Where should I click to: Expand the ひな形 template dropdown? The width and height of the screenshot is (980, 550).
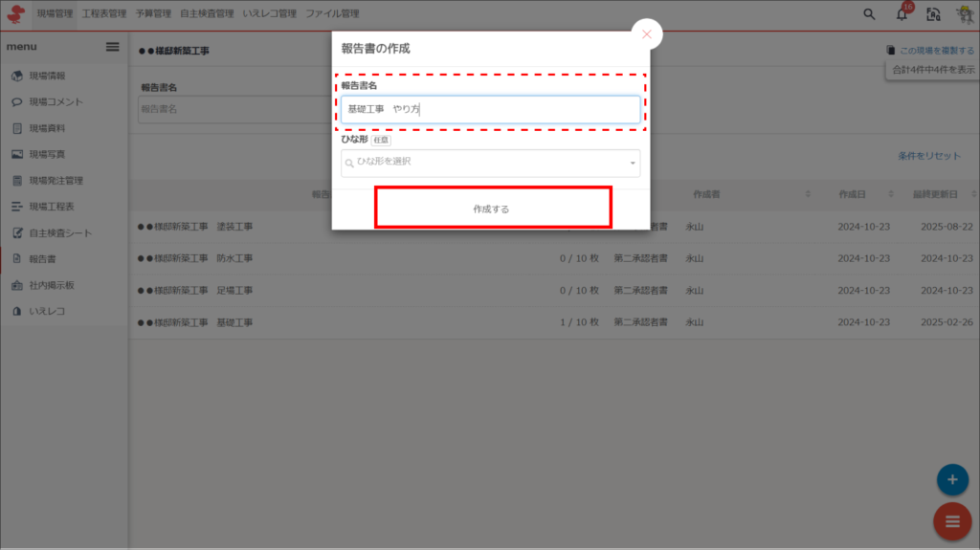point(491,163)
